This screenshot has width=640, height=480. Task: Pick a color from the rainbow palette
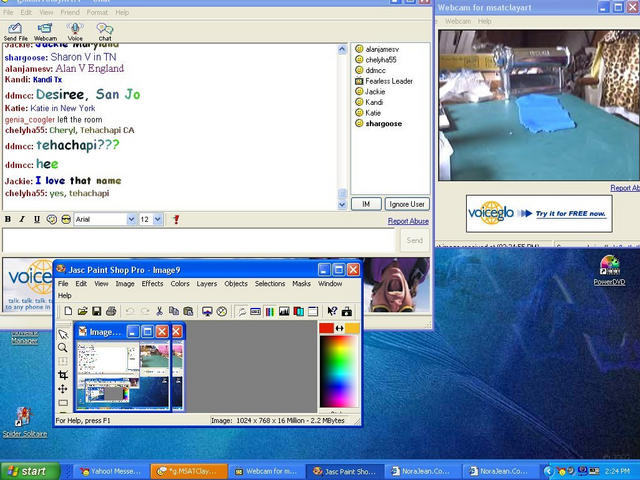click(x=338, y=371)
